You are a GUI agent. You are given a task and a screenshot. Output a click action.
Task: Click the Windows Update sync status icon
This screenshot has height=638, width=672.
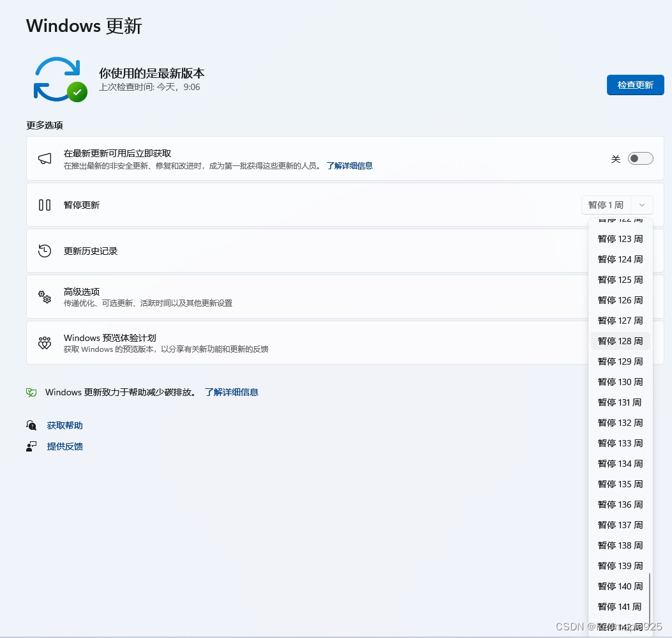coord(61,79)
